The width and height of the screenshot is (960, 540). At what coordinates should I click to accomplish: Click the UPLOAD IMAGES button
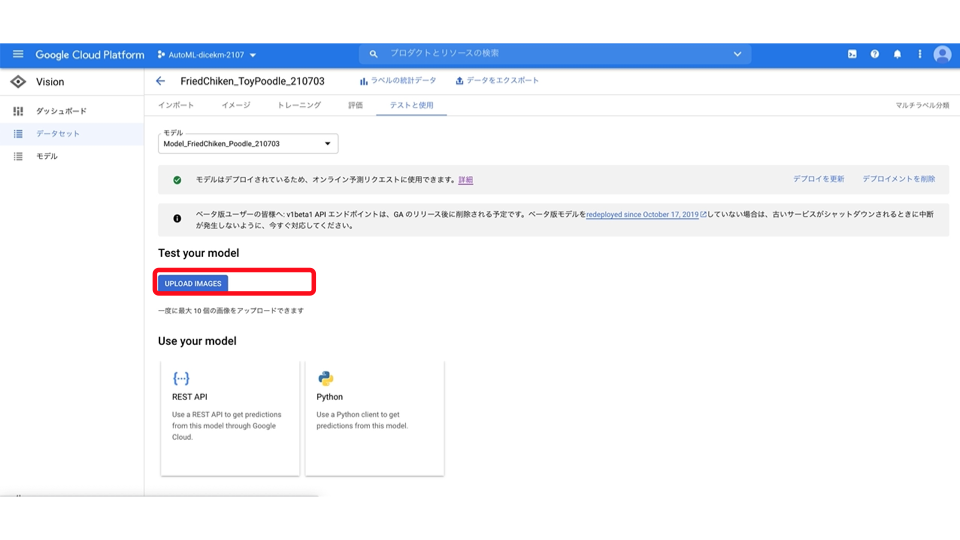tap(193, 283)
